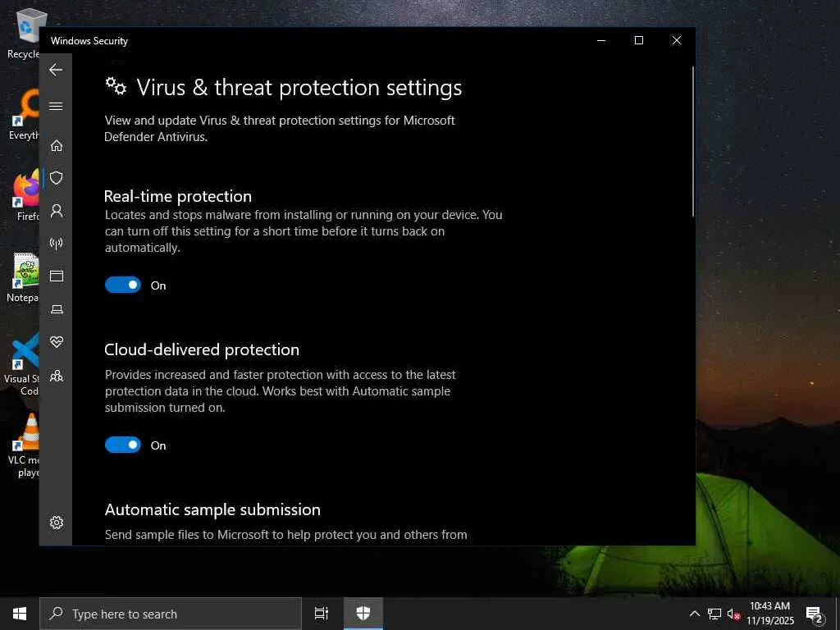Open the hamburger navigation menu
This screenshot has width=840, height=630.
click(56, 106)
